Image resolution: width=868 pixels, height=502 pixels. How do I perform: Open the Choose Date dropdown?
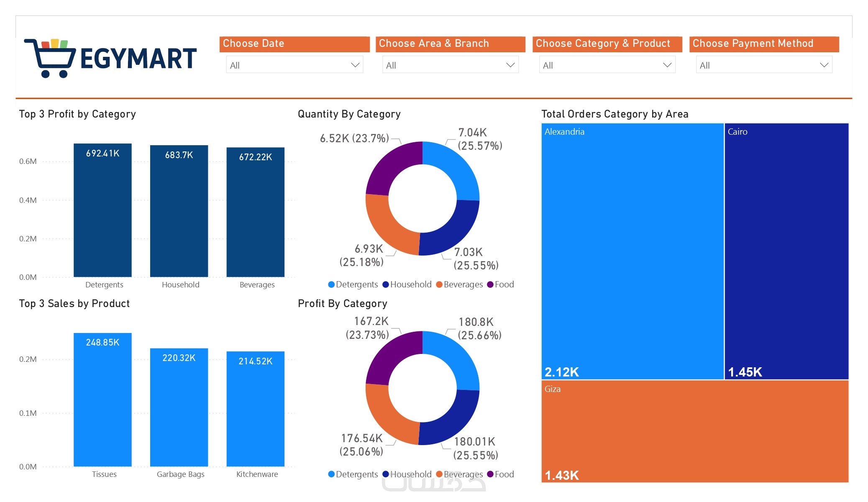294,65
